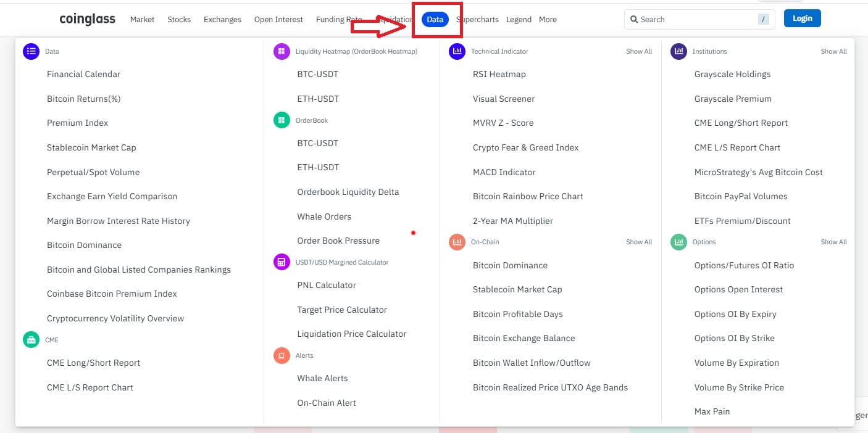Open RSI Heatmap

(x=499, y=74)
